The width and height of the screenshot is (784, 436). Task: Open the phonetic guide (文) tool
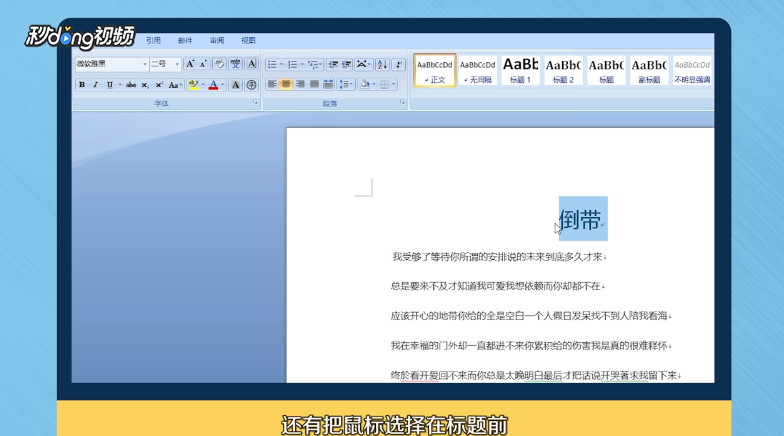[x=235, y=64]
